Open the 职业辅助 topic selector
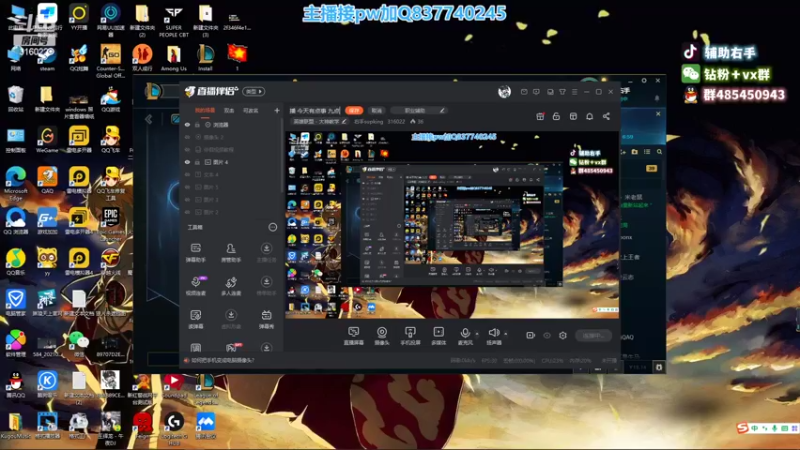The image size is (800, 450). pos(419,110)
